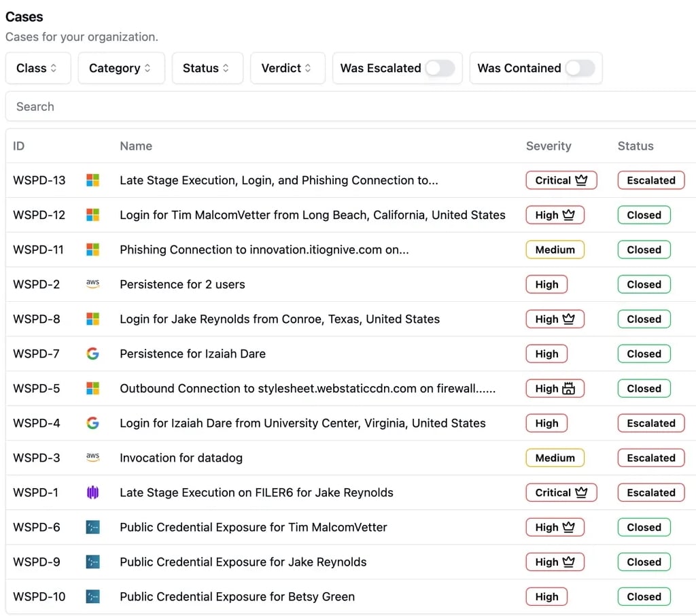Screen dimensions: 696x616
Task: Toggle the Was Escalated switch
Action: (x=440, y=68)
